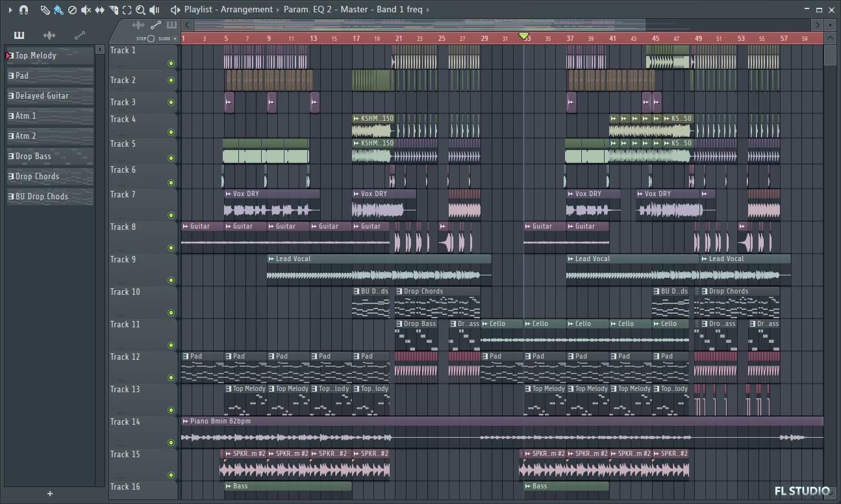841x504 pixels.
Task: Select the Track 3 header
Action: 144,103
